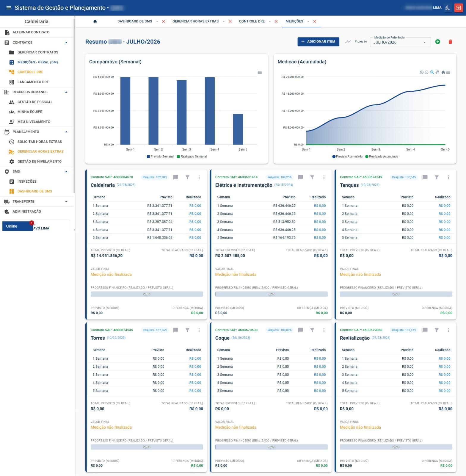Click the red trash delete icon
The image size is (466, 476).
coord(450,42)
